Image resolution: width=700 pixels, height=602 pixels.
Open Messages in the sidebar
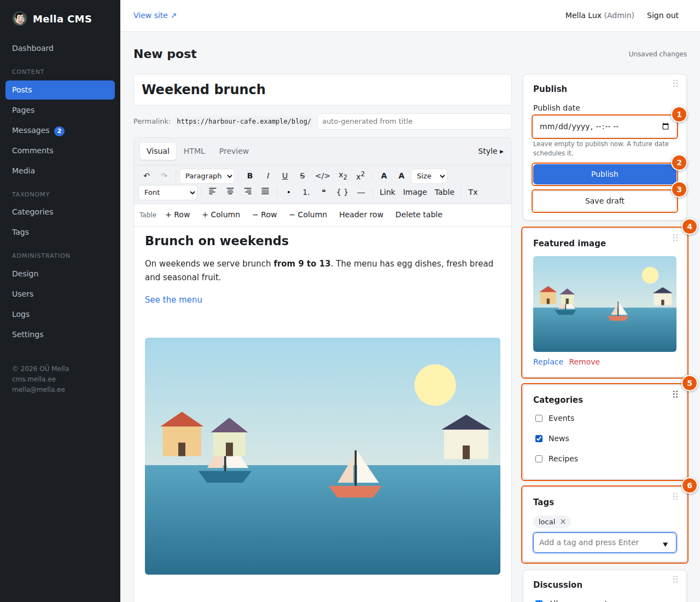(60, 130)
